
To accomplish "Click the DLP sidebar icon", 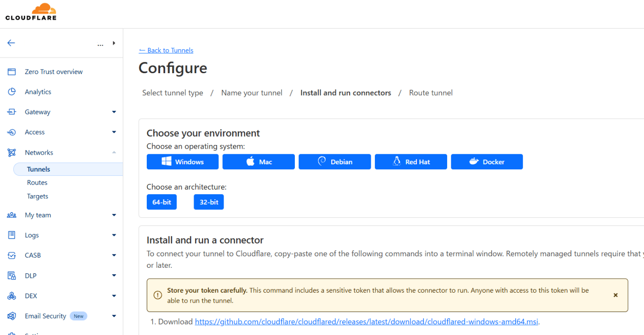I will point(12,276).
